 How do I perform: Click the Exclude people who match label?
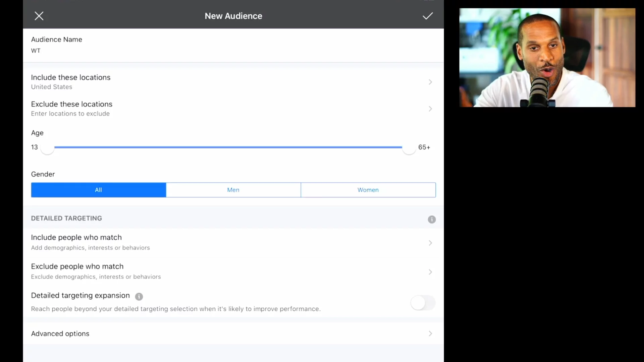(77, 266)
